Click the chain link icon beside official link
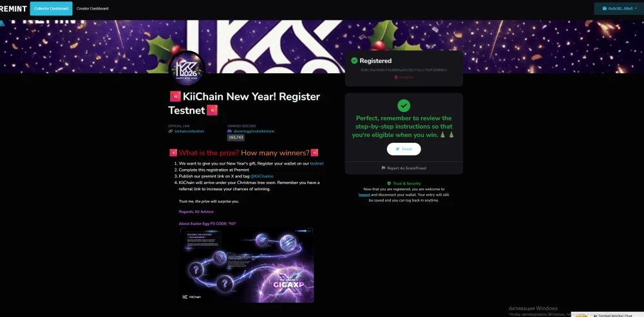 [x=171, y=131]
